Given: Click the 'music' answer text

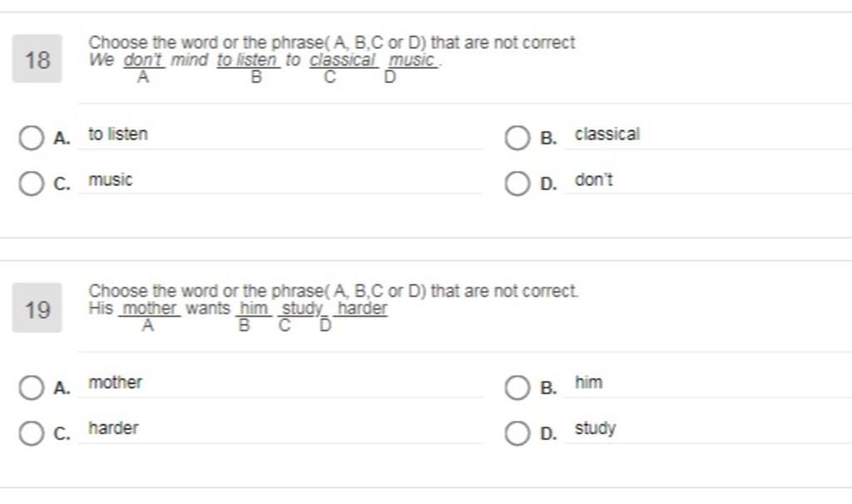Looking at the screenshot, I should click(111, 180).
